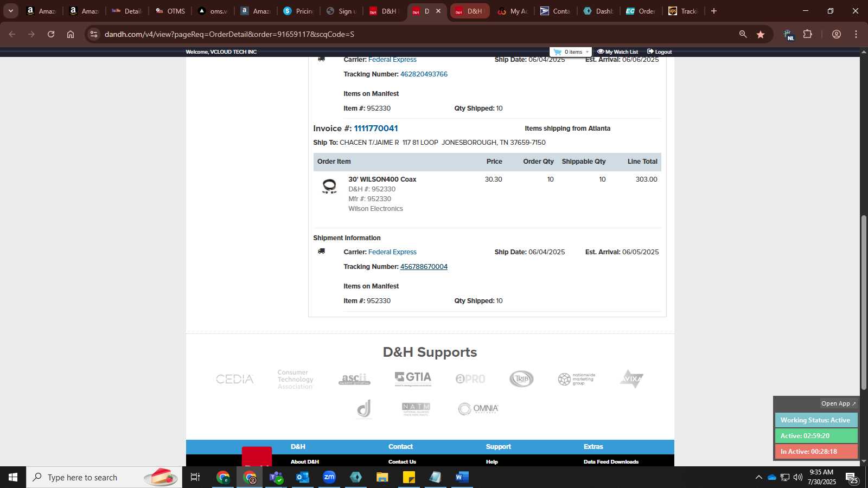Open tracking number 456788670004
This screenshot has height=488, width=868.
424,267
